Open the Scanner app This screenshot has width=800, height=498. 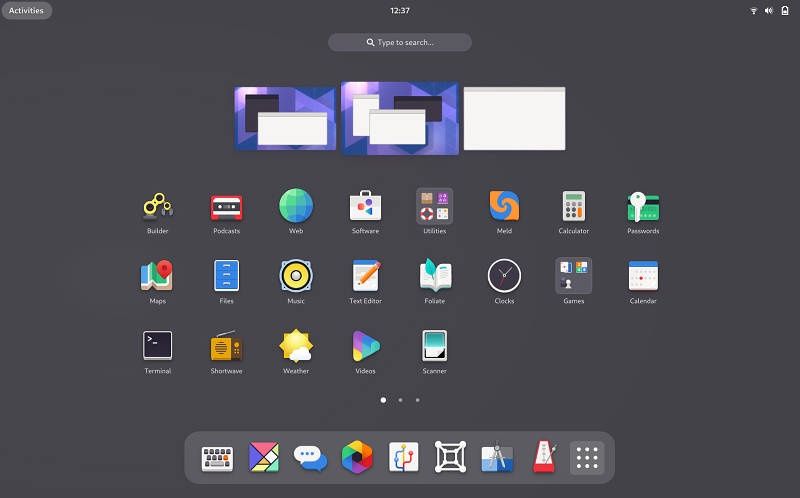tap(435, 345)
